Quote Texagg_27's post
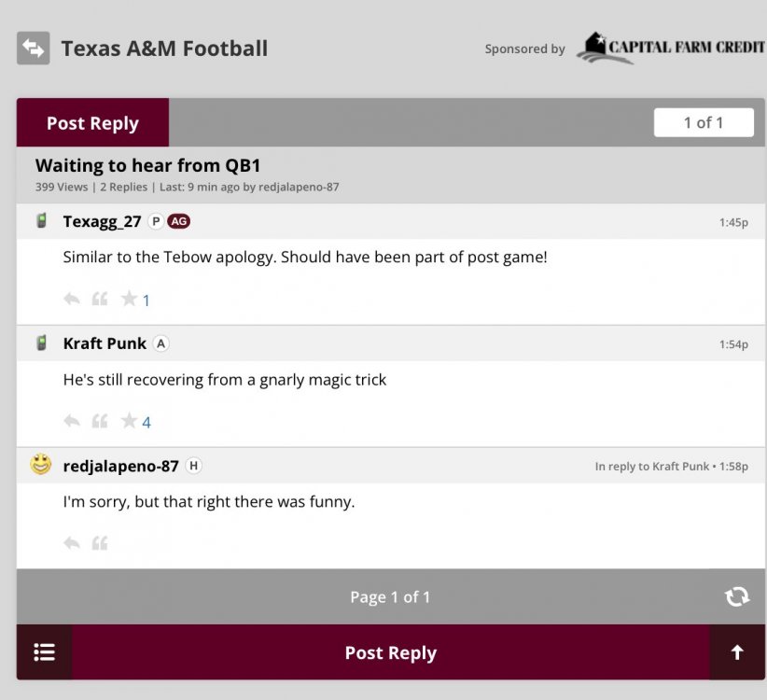Viewport: 767px width, 700px height. 100,299
